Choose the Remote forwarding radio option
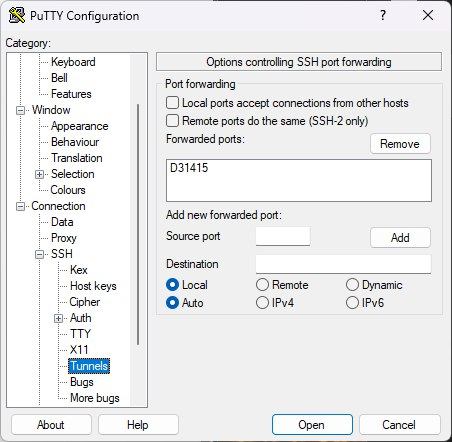Viewport: 452px width, 442px height. click(262, 285)
